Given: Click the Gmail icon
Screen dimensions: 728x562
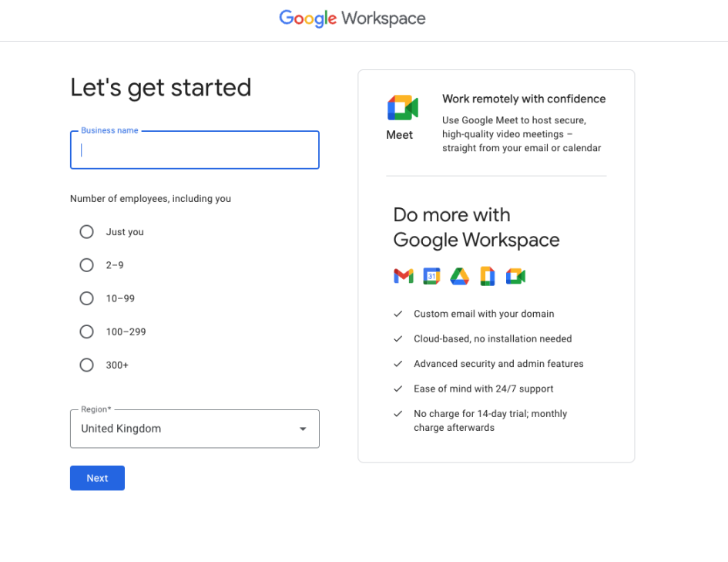Looking at the screenshot, I should point(404,275).
